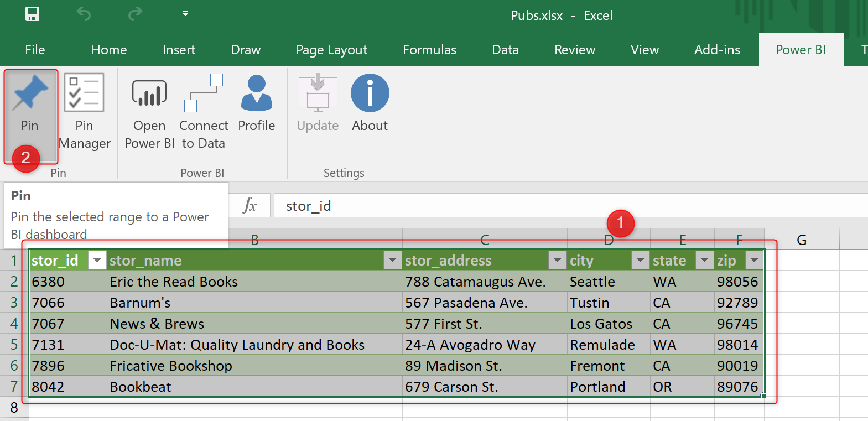
Task: Select column G header
Action: point(802,240)
